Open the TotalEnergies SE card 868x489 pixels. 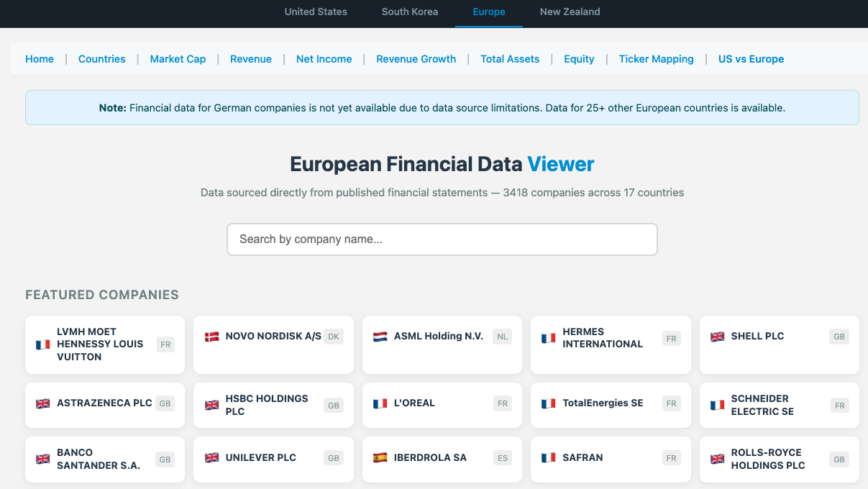coord(611,405)
